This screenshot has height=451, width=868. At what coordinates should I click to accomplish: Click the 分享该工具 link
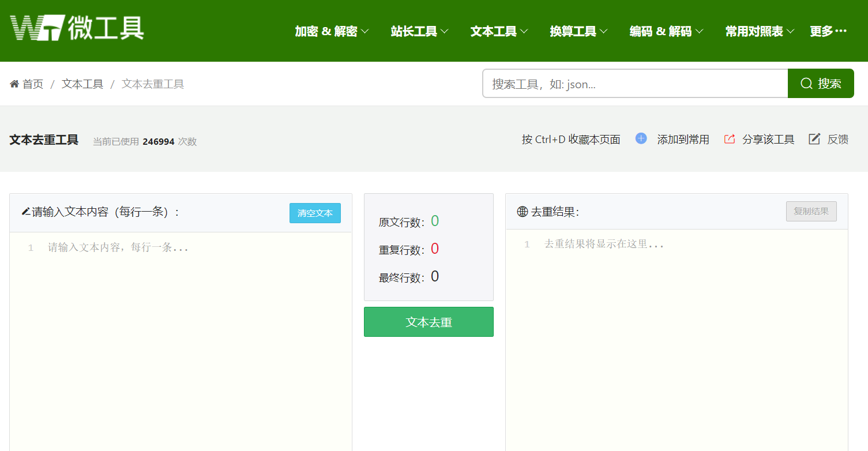click(x=768, y=139)
